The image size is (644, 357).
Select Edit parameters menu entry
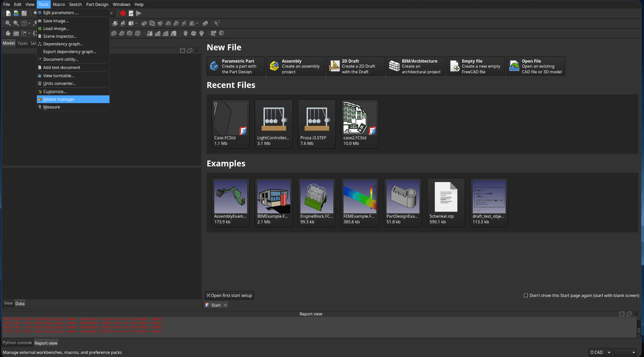coord(73,13)
